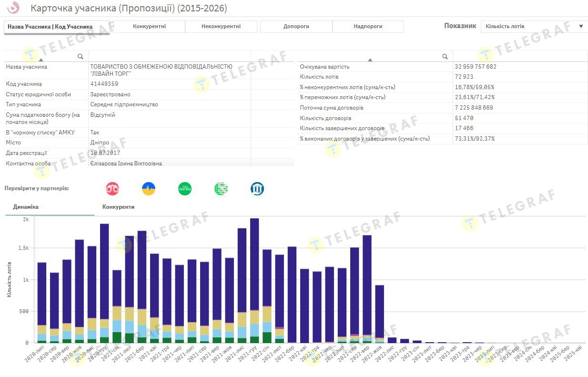The image size is (588, 377).
Task: Open the blue-yellow pulse partner icon
Action: [x=149, y=189]
